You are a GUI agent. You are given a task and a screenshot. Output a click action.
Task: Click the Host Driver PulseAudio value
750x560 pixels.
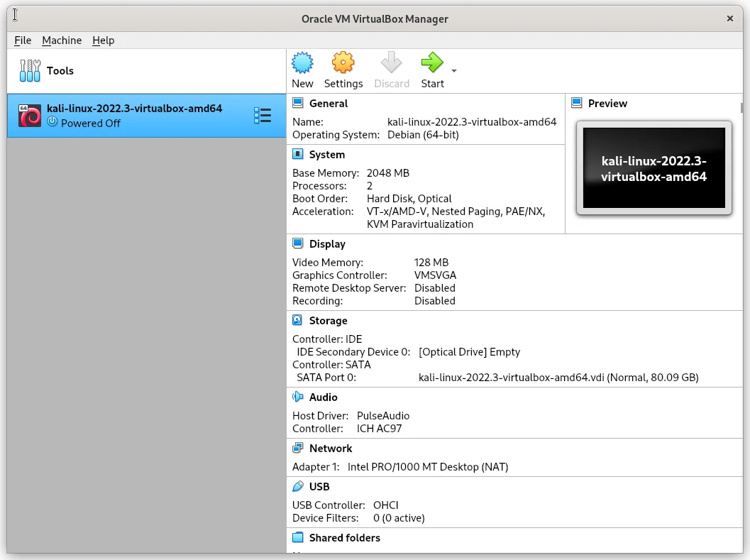point(383,416)
